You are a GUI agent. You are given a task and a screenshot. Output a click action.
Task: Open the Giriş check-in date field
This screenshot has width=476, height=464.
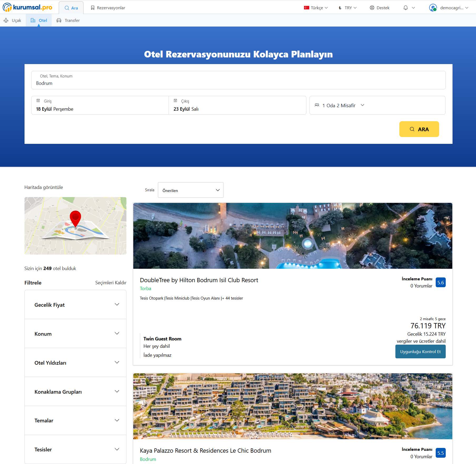pyautogui.click(x=100, y=105)
